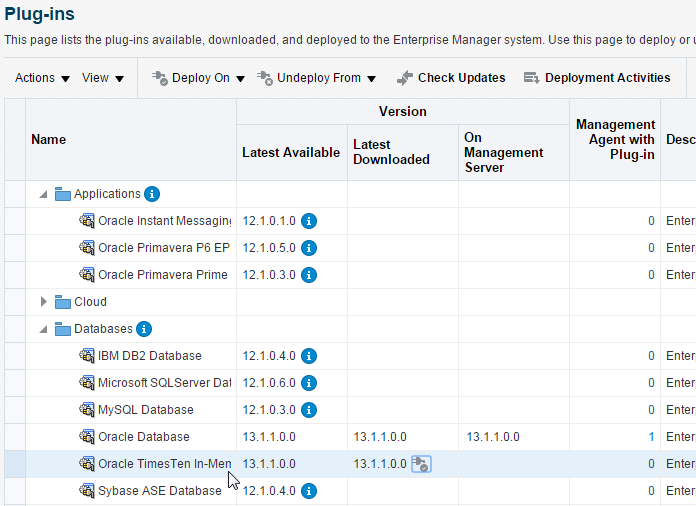Select the IBM DB2 Database row name
Viewport: 696px width, 506px height.
click(x=150, y=356)
